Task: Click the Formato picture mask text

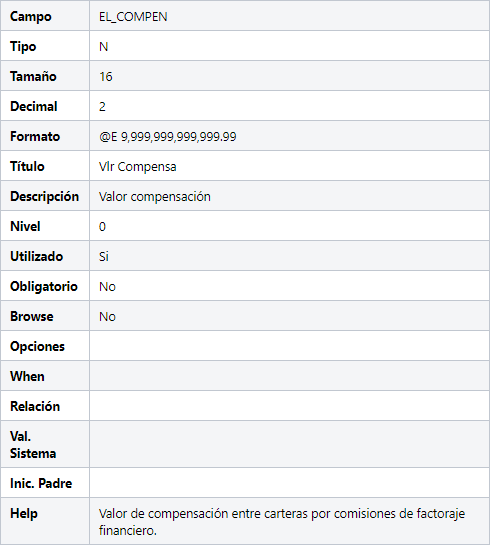Action: coord(168,137)
